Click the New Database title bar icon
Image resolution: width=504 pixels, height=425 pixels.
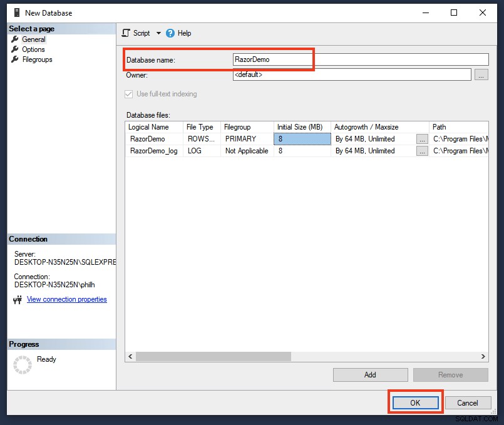tap(16, 13)
